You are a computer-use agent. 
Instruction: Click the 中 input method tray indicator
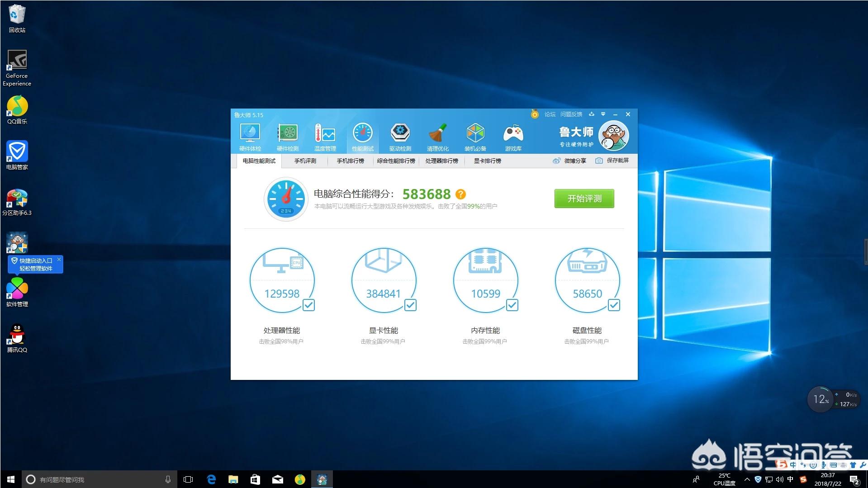click(790, 479)
